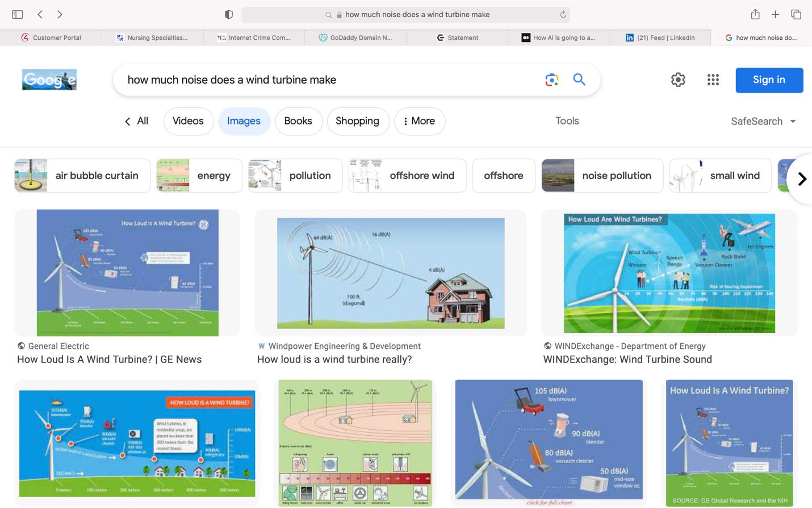
Task: Open the turbine and house diagram thumbnail
Action: tap(391, 273)
